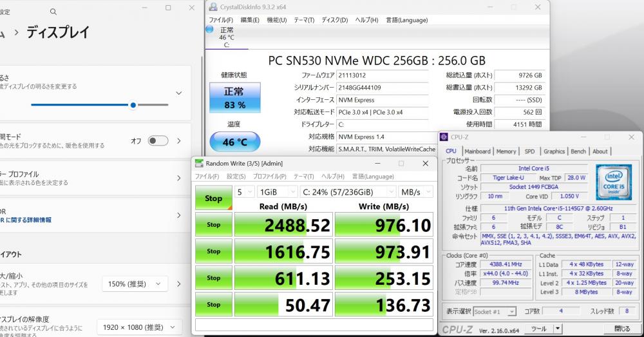Switch to the CPU-Z About tab

(600, 151)
